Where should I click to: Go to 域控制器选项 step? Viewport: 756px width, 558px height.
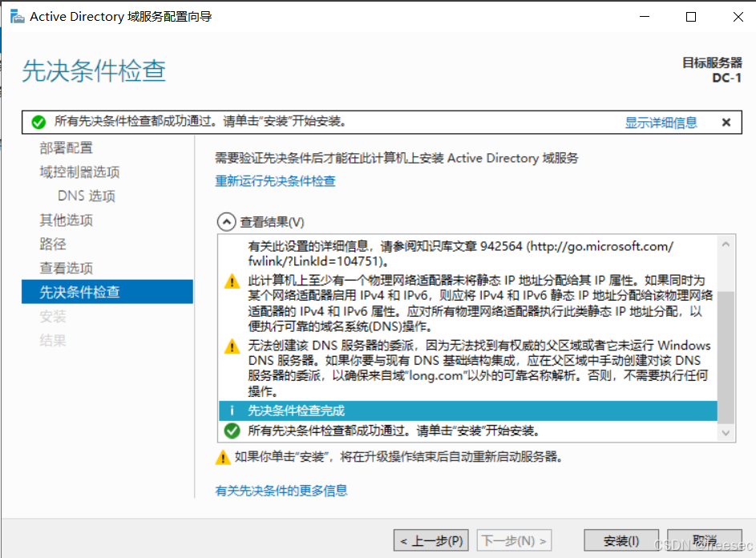pyautogui.click(x=79, y=172)
